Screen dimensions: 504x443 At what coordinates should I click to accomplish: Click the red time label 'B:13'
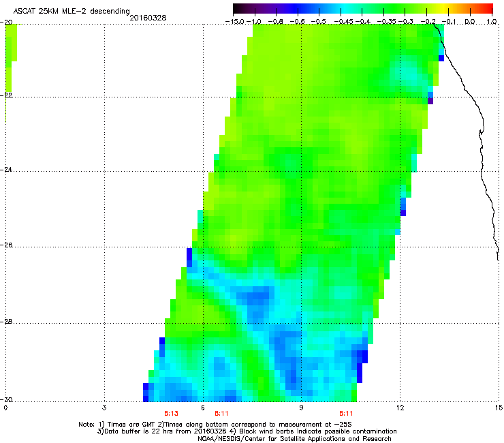click(x=171, y=414)
